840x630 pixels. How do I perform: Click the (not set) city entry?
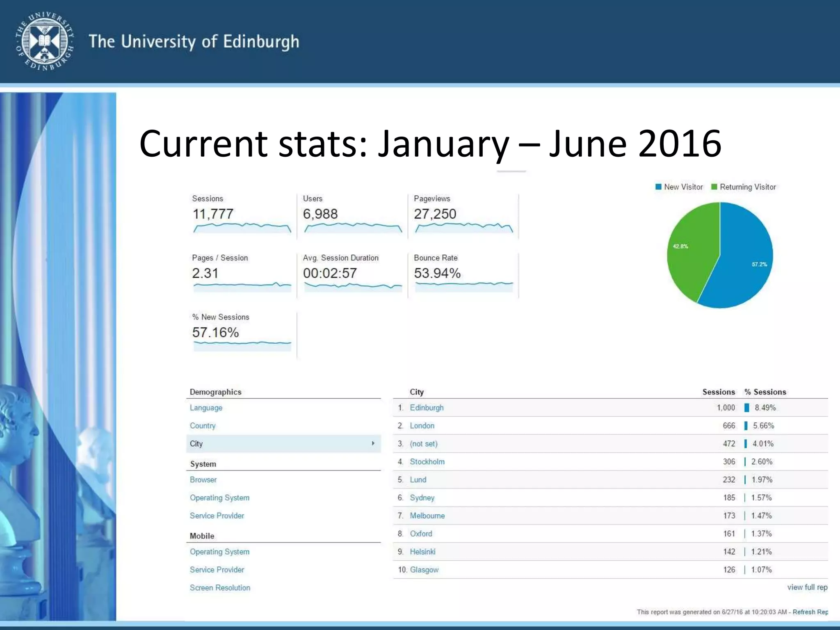(x=424, y=444)
